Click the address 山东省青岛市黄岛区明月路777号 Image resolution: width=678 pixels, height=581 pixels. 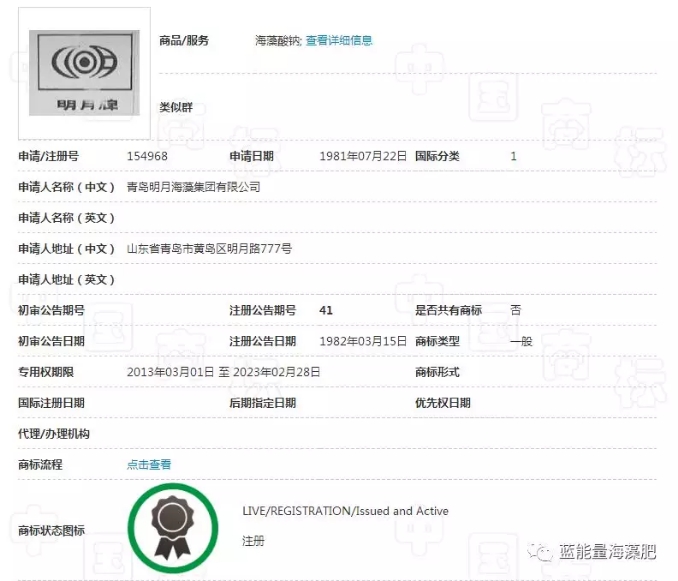209,249
